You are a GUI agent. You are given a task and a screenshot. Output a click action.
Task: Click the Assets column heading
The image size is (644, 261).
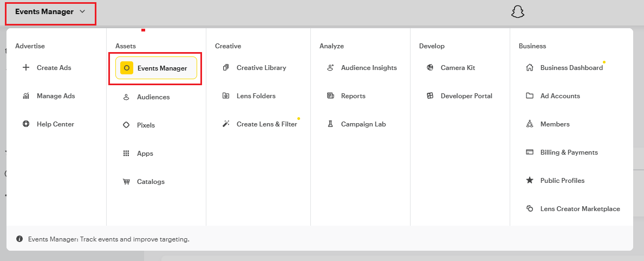tap(126, 46)
